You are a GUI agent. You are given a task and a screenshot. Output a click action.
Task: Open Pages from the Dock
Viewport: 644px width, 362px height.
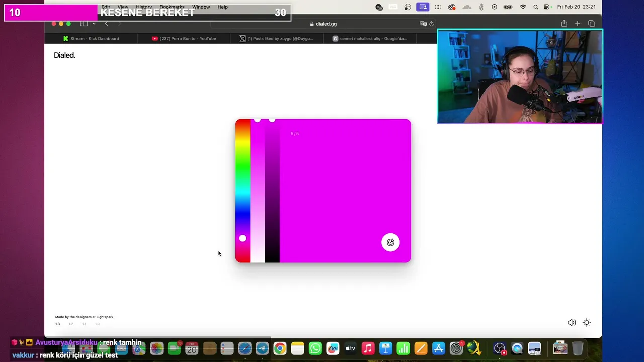pos(421,348)
